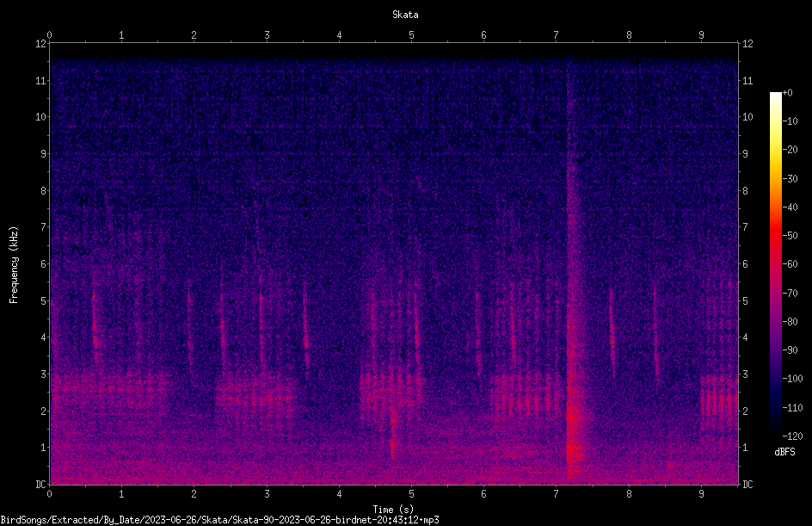
Task: Click the "-30" color scale label
Action: click(790, 179)
